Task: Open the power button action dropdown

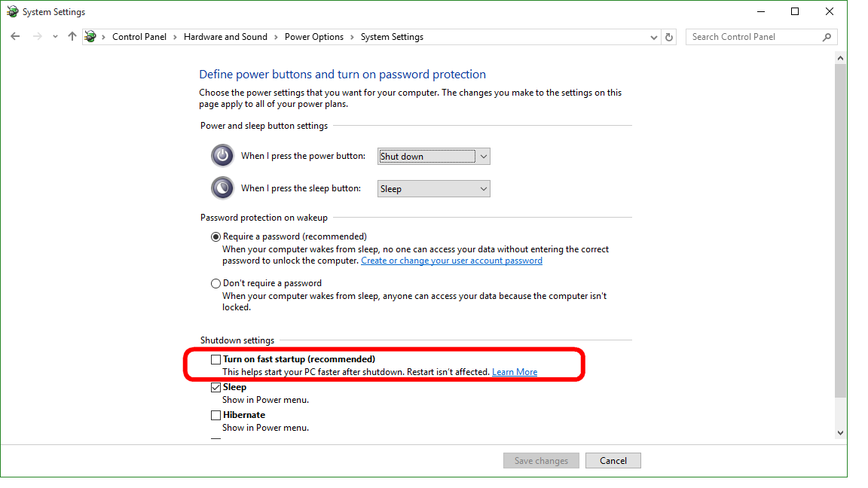Action: [433, 157]
